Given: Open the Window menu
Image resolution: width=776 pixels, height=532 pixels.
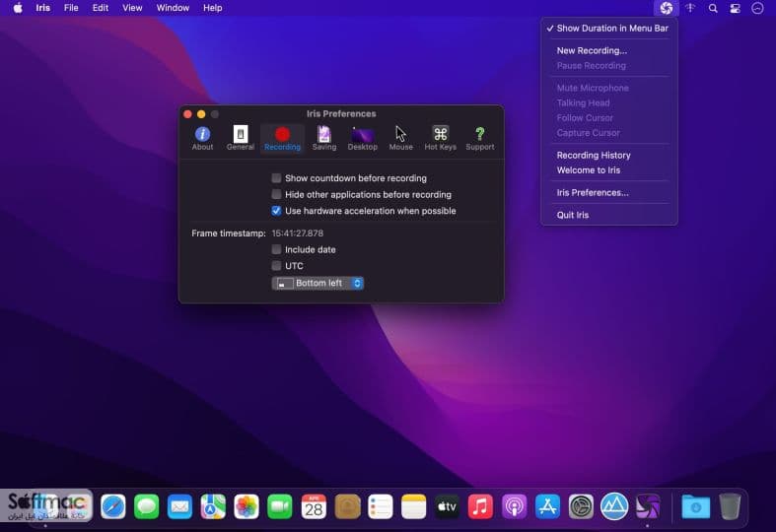Looking at the screenshot, I should click(173, 8).
